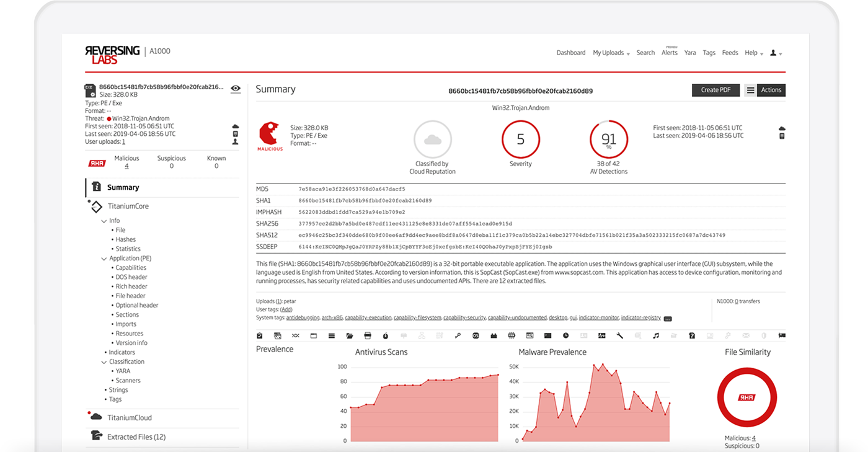Open the Feeds menu item
This screenshot has height=452, width=868.
[730, 53]
